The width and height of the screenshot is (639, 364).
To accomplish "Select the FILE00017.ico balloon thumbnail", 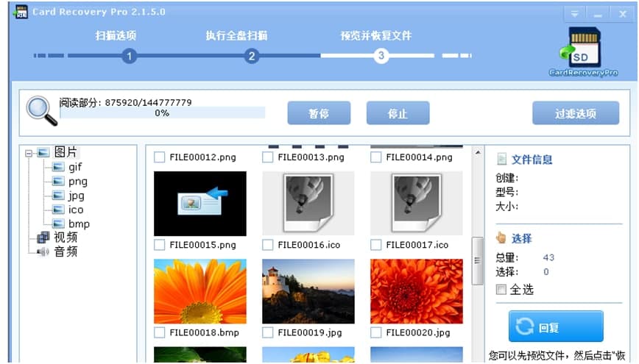I will 417,204.
